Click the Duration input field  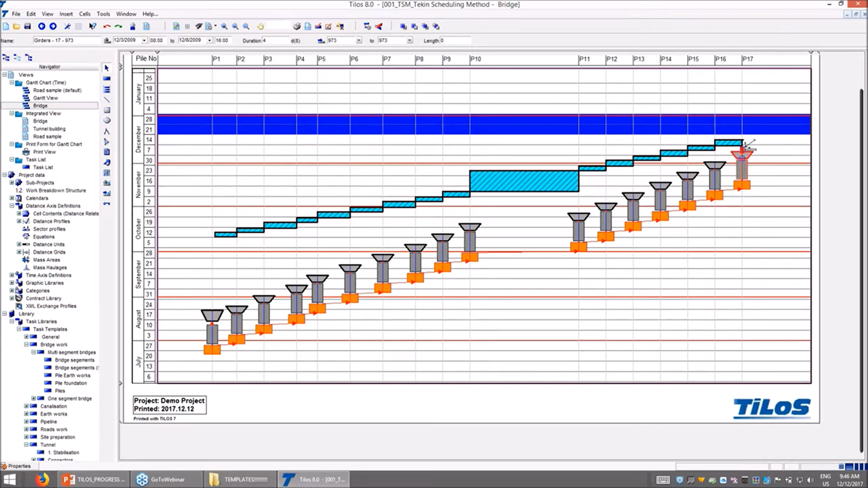click(276, 40)
